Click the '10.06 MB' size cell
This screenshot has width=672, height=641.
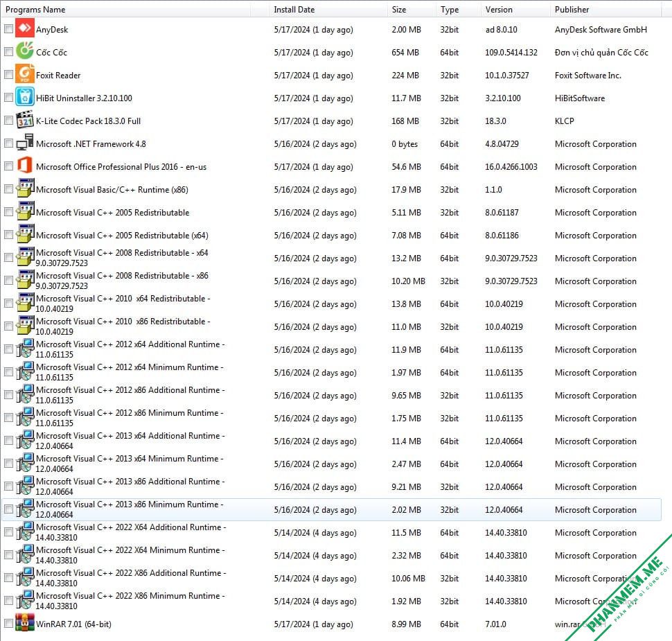tap(408, 579)
